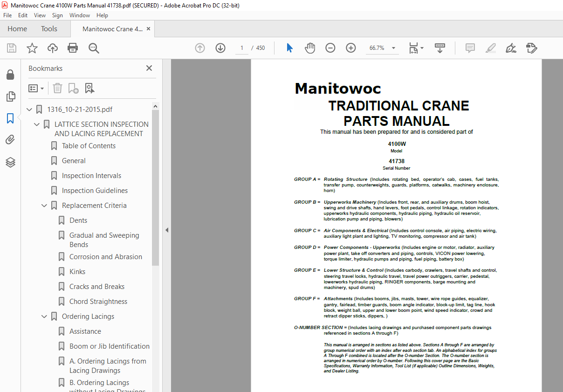Click the Save file icon

coord(12,48)
